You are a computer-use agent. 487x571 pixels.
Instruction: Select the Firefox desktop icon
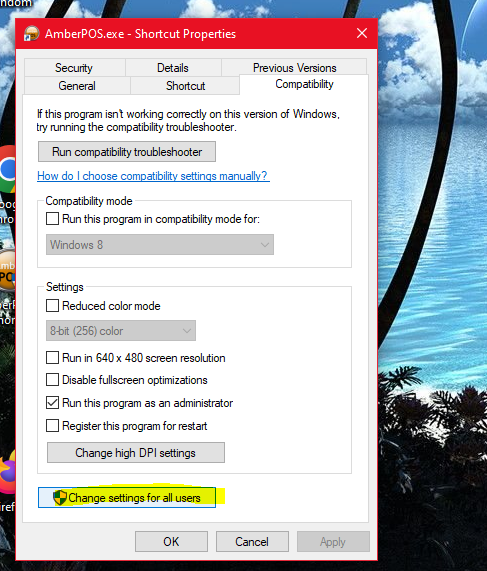[x=8, y=472]
